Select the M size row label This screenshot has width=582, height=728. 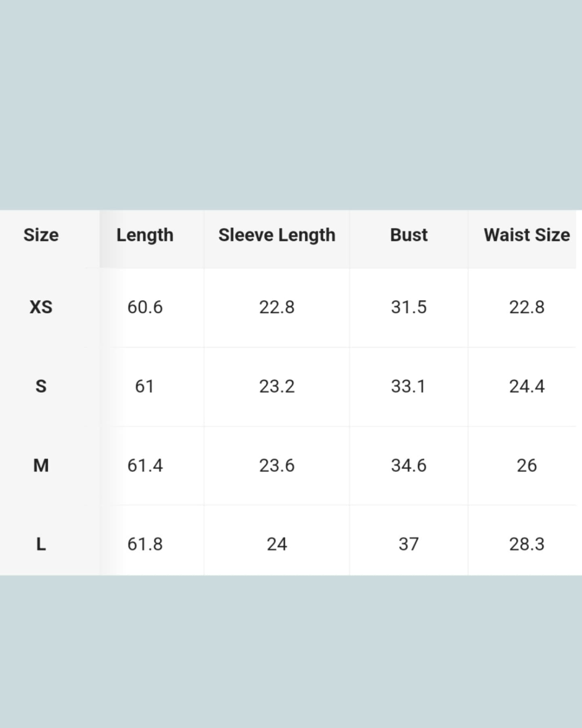pyautogui.click(x=41, y=466)
